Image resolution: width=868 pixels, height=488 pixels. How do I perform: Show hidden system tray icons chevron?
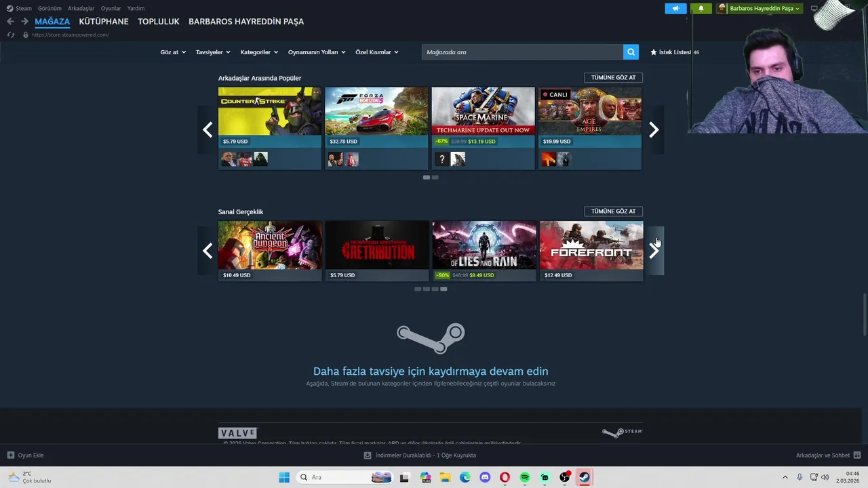785,477
